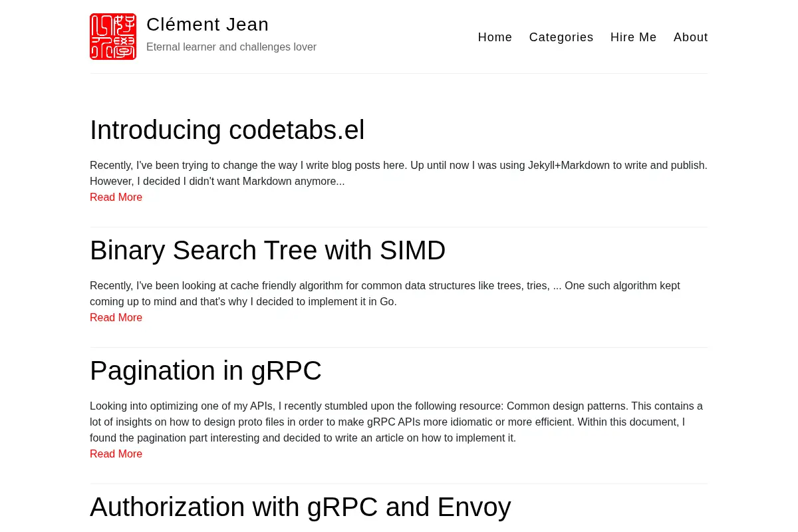Screen dimensions: 798x532
Task: Click the Pagination in gRPC excerpt paragraph
Action: (x=396, y=422)
